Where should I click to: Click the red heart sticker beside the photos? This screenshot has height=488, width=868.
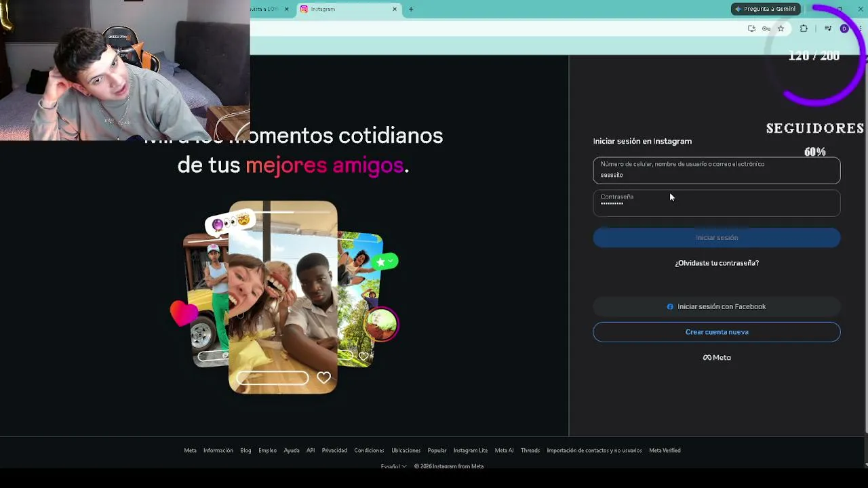pos(184,314)
